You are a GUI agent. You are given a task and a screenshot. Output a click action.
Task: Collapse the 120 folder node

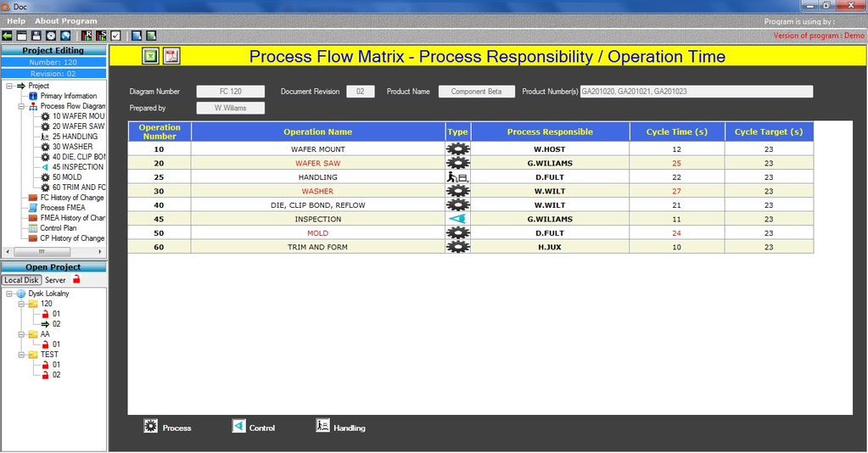[x=21, y=304]
